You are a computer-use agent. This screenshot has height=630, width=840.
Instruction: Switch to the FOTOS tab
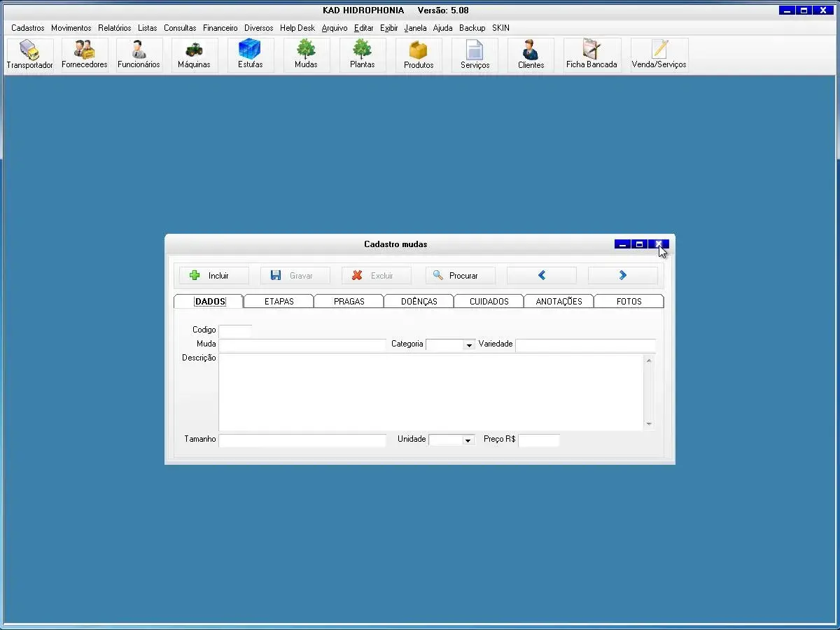coord(629,302)
